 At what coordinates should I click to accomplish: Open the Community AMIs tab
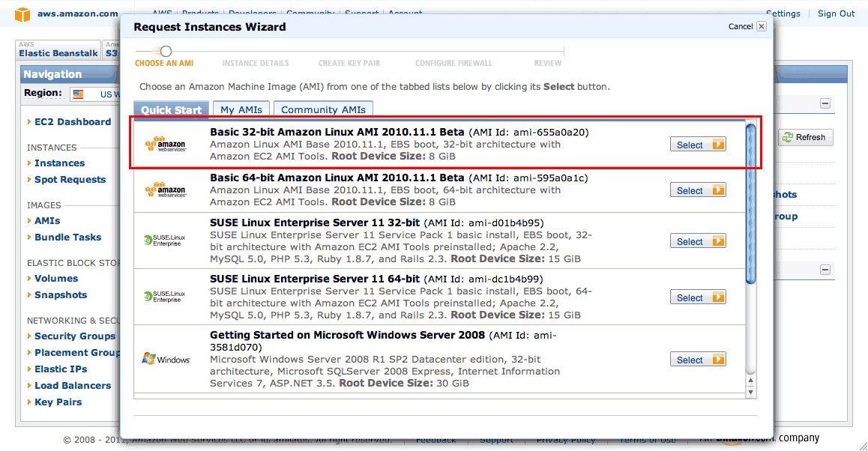coord(323,109)
